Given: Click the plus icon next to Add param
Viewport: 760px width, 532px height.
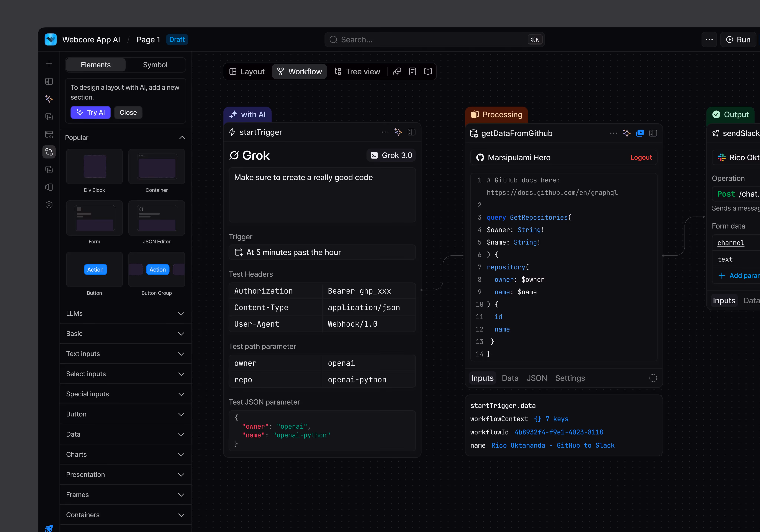Looking at the screenshot, I should tap(722, 275).
